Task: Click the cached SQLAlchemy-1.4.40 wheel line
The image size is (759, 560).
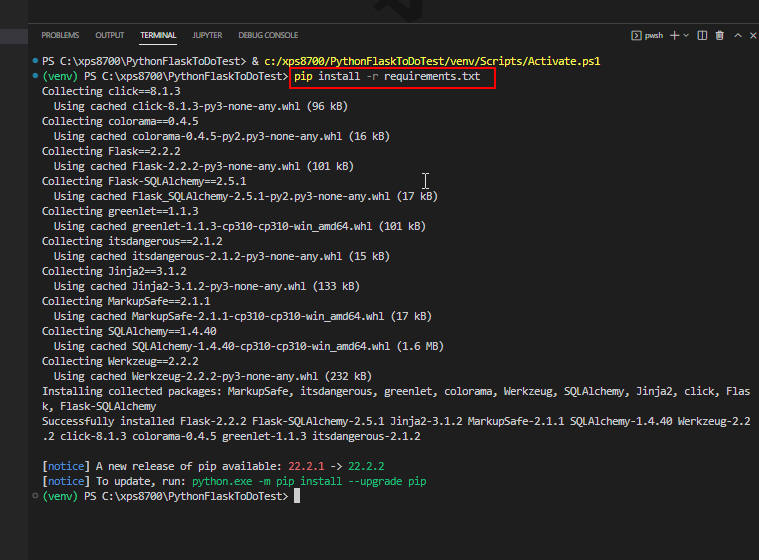Action: coord(249,347)
